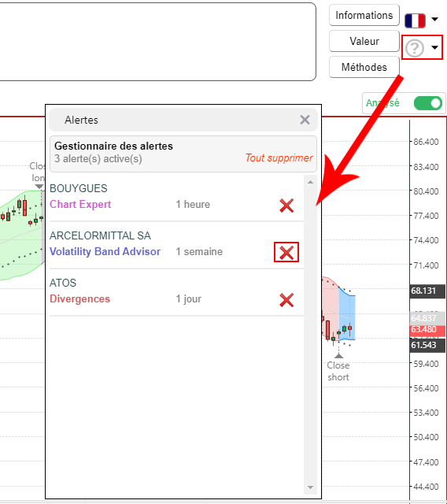Expand the help menu dropdown arrow
Viewport: 447px width, 504px height.
click(434, 47)
